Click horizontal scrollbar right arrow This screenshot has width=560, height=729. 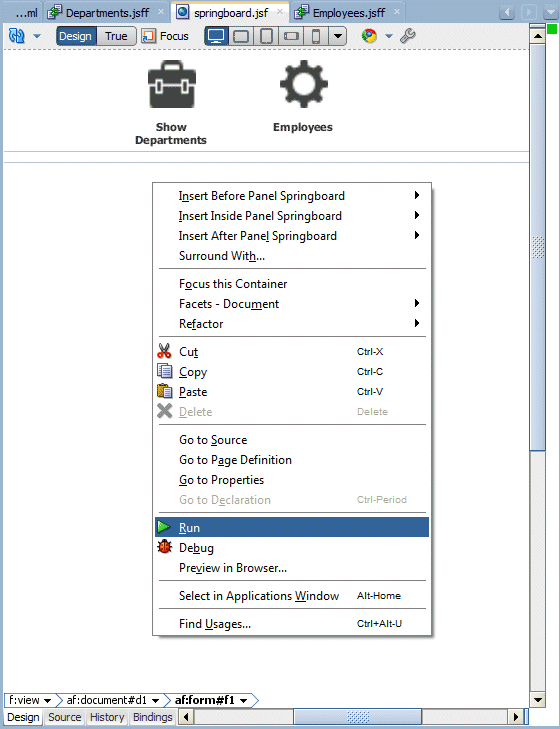516,716
